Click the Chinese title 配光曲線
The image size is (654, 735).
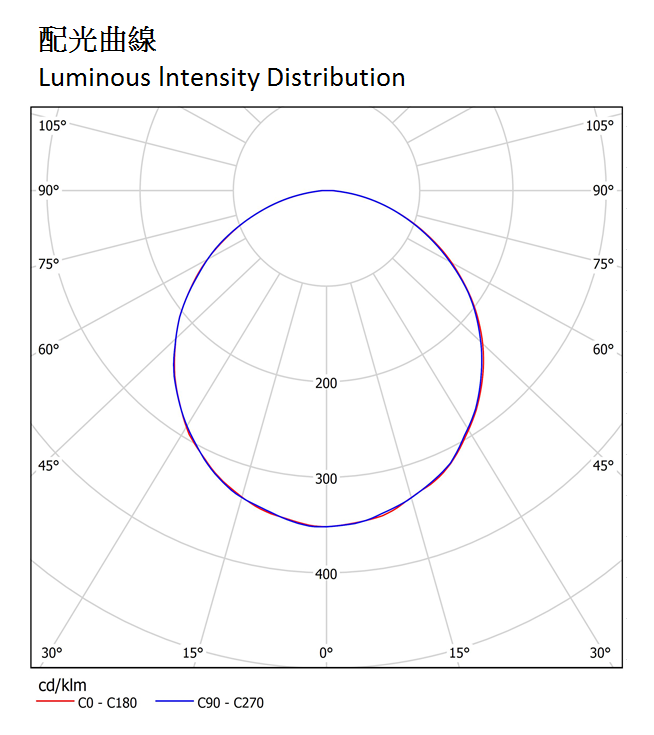(x=97, y=40)
